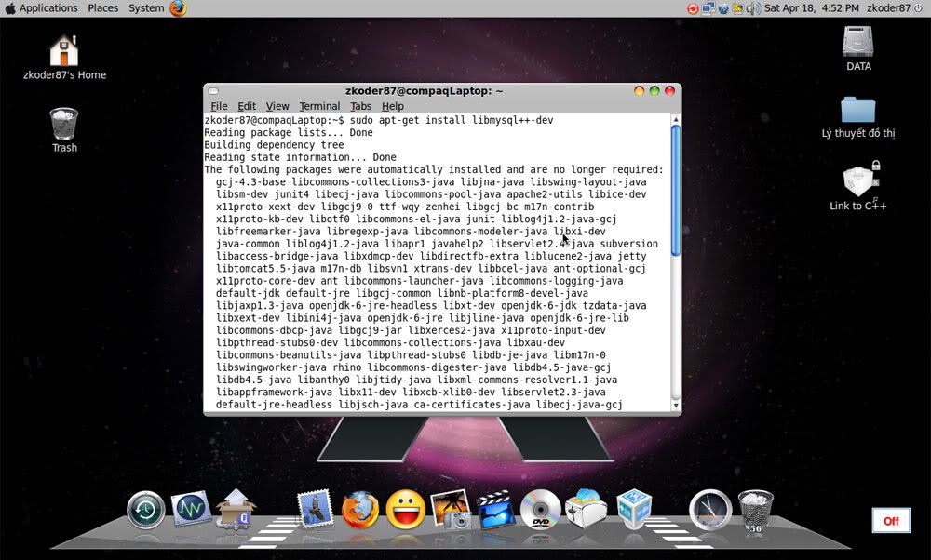Launch VirtualBox from the dock
Image resolution: width=931 pixels, height=560 pixels.
pos(633,509)
